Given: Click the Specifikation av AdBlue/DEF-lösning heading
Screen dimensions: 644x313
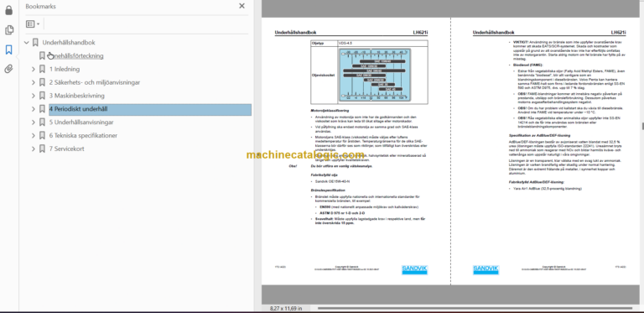Looking at the screenshot, I should 540,135.
